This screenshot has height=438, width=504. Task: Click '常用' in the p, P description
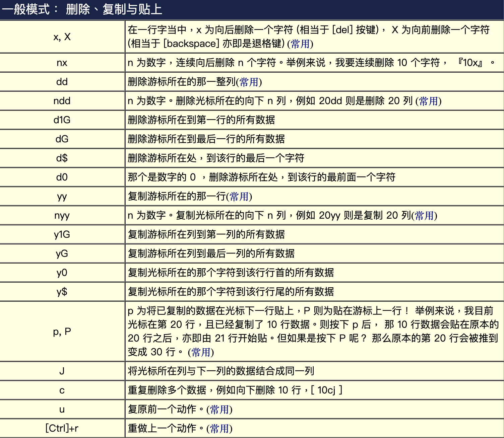click(201, 352)
